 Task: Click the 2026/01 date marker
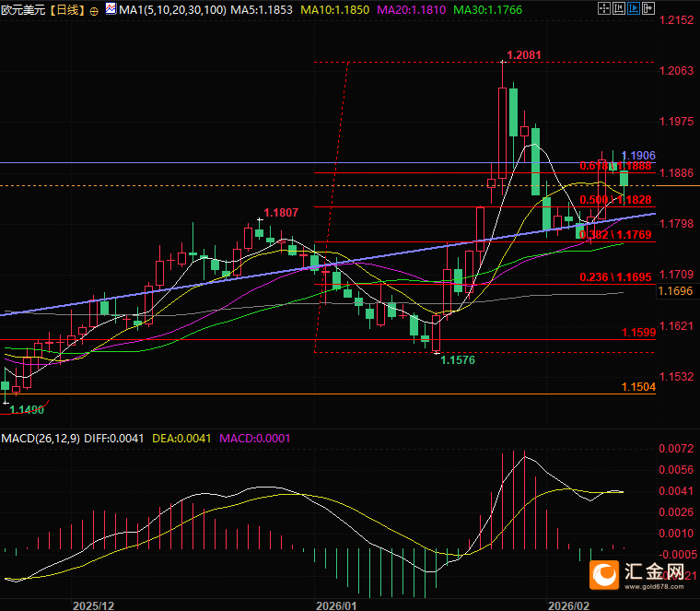(336, 605)
